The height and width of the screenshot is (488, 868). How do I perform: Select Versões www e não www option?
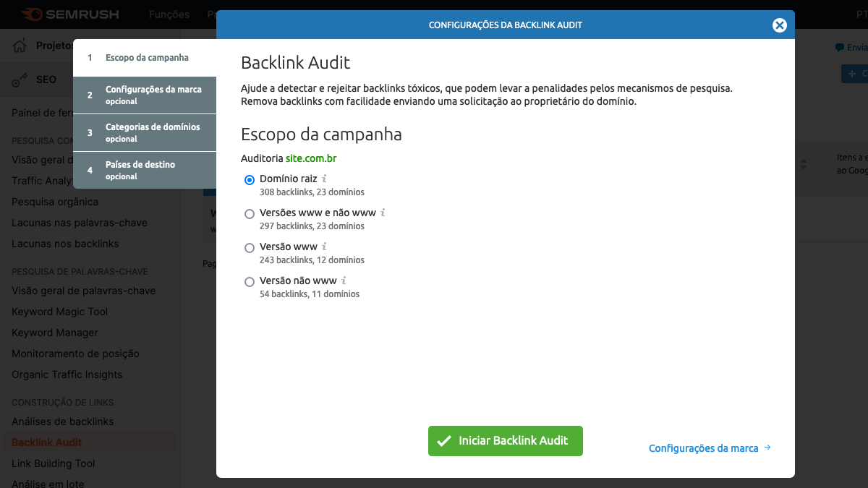pyautogui.click(x=250, y=214)
